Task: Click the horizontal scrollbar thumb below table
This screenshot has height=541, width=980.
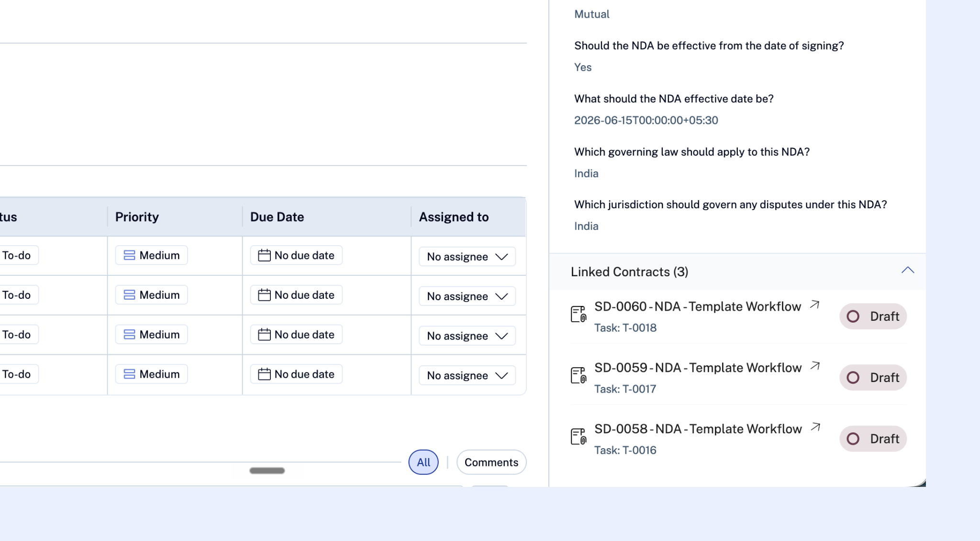Action: click(267, 471)
